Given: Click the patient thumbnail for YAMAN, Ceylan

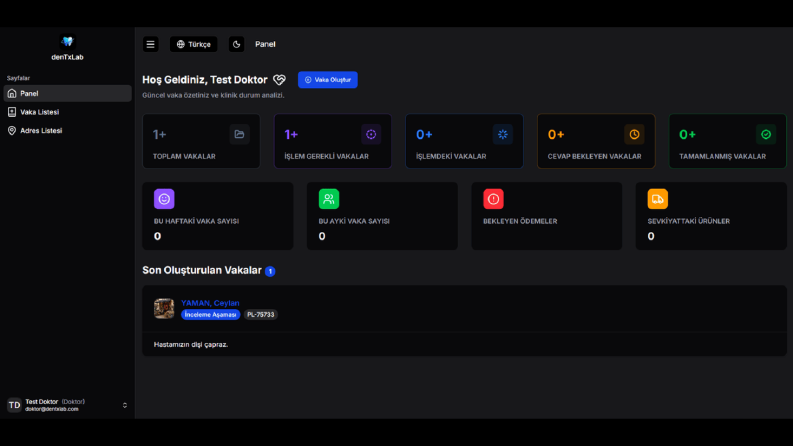Looking at the screenshot, I should coord(164,308).
